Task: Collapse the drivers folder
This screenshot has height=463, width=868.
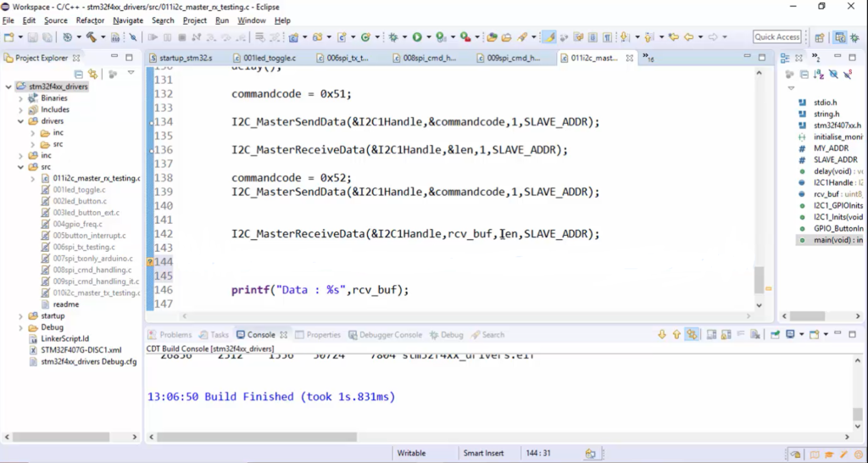Action: (x=20, y=120)
